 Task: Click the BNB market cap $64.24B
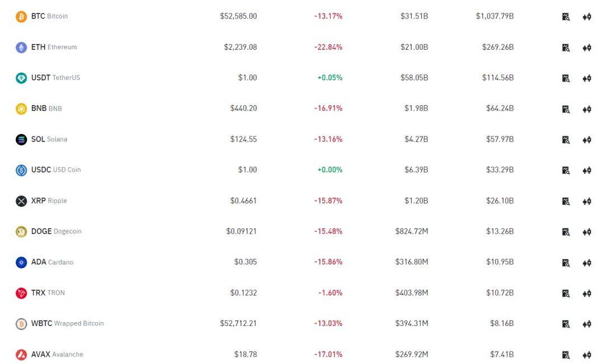499,108
